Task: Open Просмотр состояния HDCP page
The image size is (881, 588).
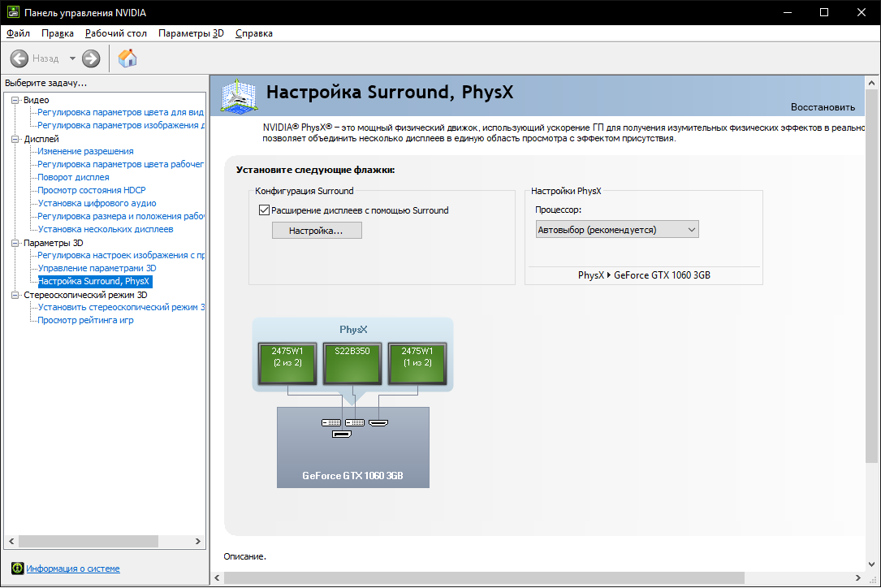Action: coord(92,190)
